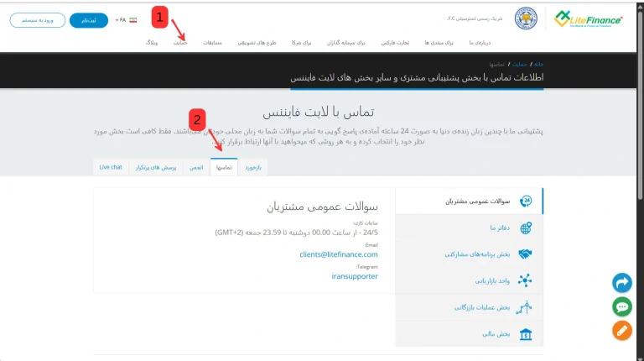Open the مسابقات menu item
This screenshot has height=361, width=644.
(x=212, y=43)
